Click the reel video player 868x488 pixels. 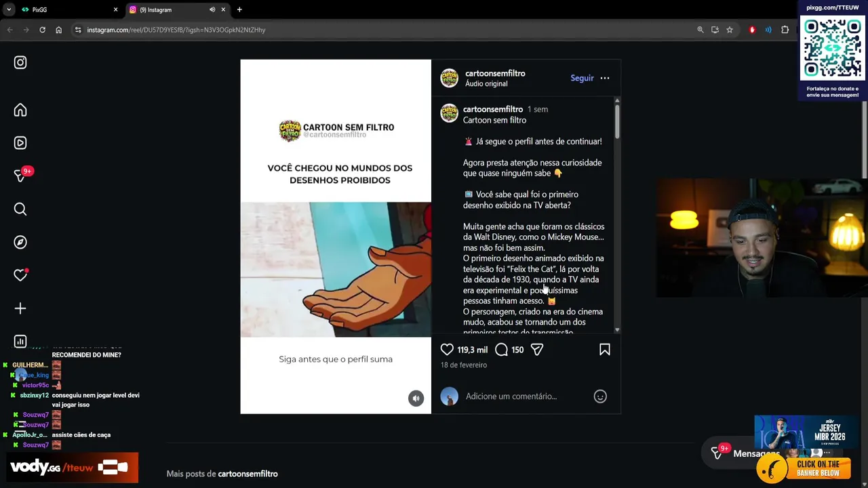336,237
